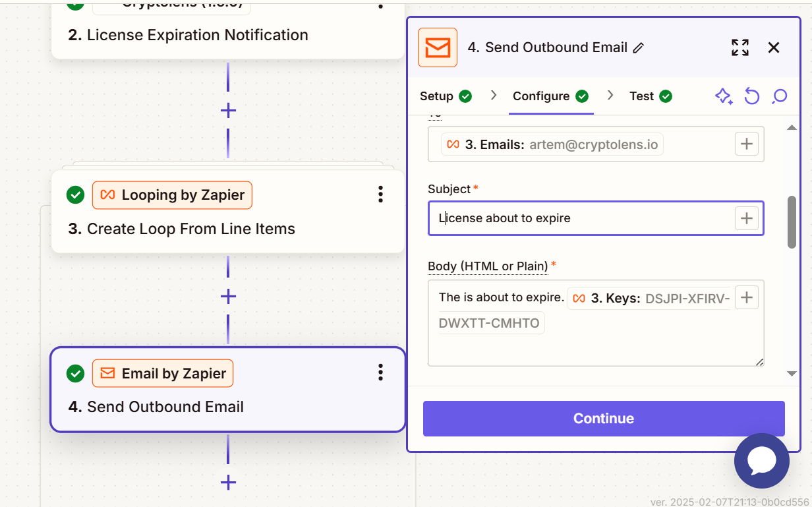
Task: Open three-dot menu on Looping by Zapier step
Action: (x=380, y=194)
